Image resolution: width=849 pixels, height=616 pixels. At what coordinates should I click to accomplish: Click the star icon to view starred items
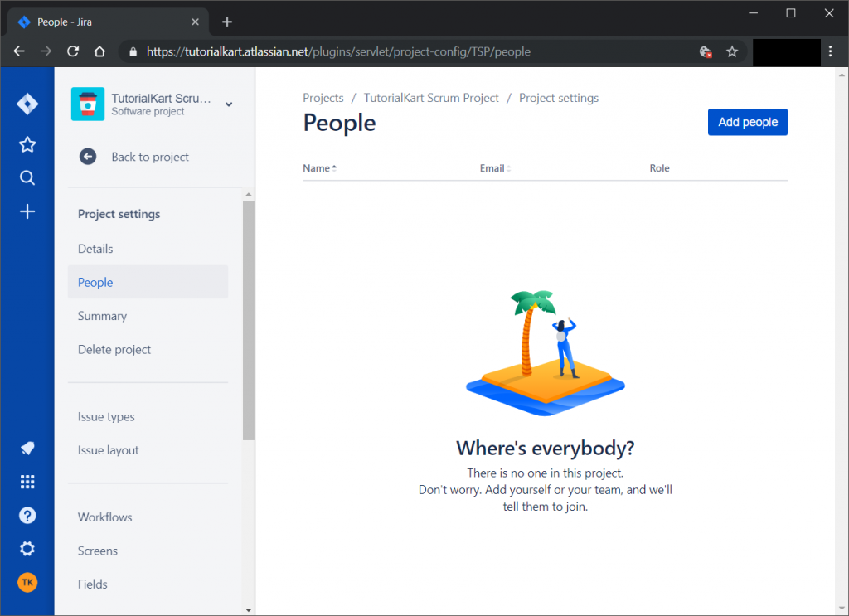pyautogui.click(x=27, y=144)
